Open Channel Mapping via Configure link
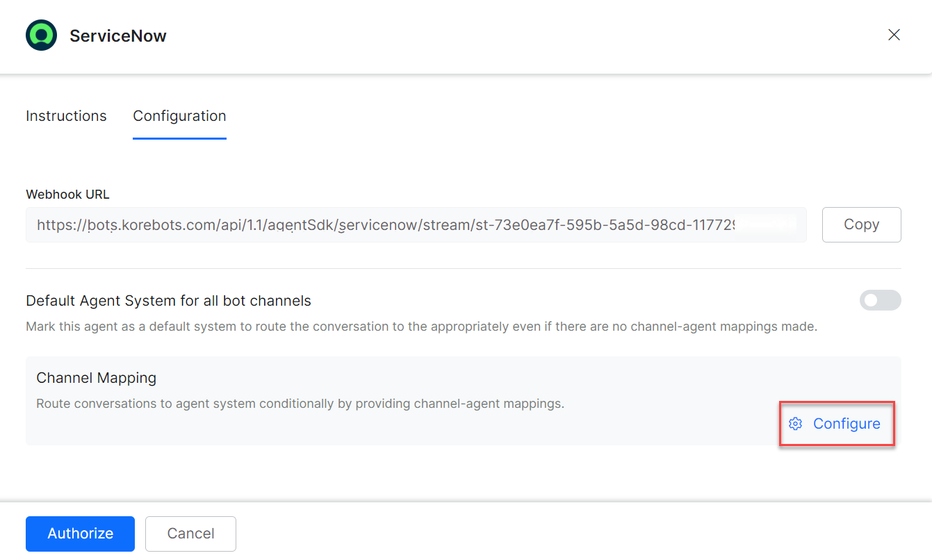932x560 pixels. 846,424
